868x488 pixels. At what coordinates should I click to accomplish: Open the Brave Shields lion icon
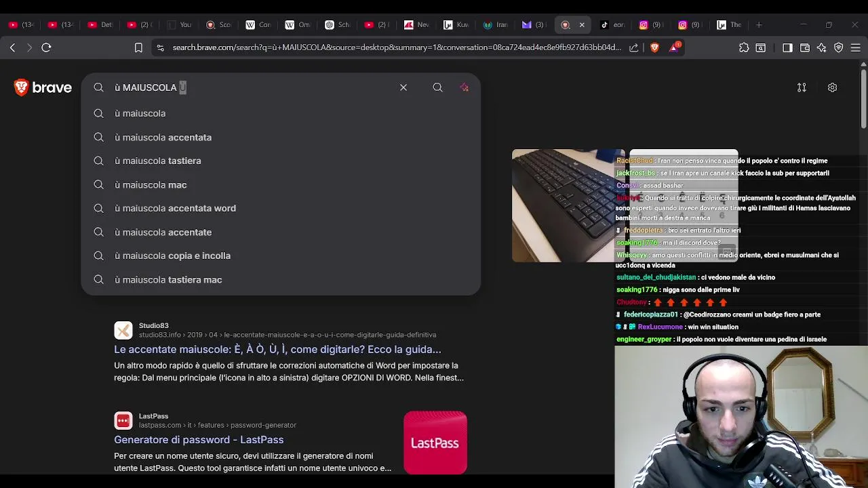point(654,47)
